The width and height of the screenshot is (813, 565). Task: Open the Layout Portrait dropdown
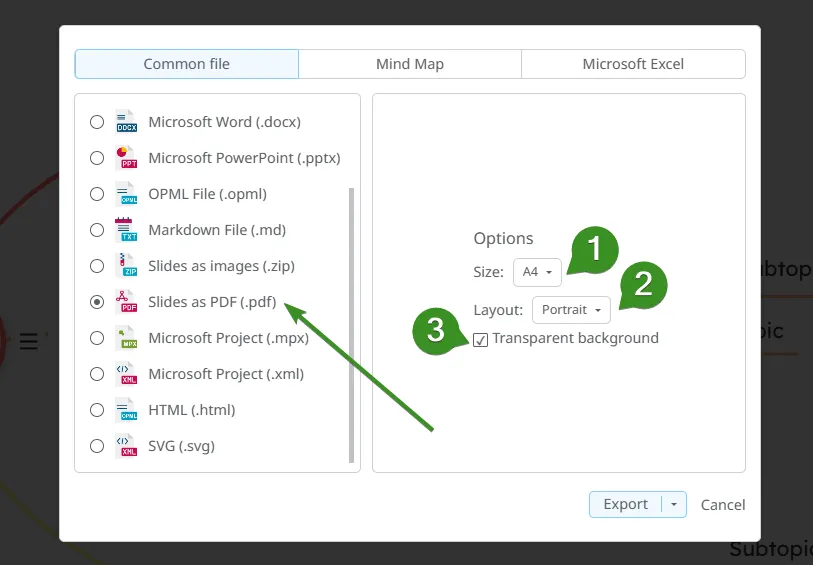coord(570,310)
